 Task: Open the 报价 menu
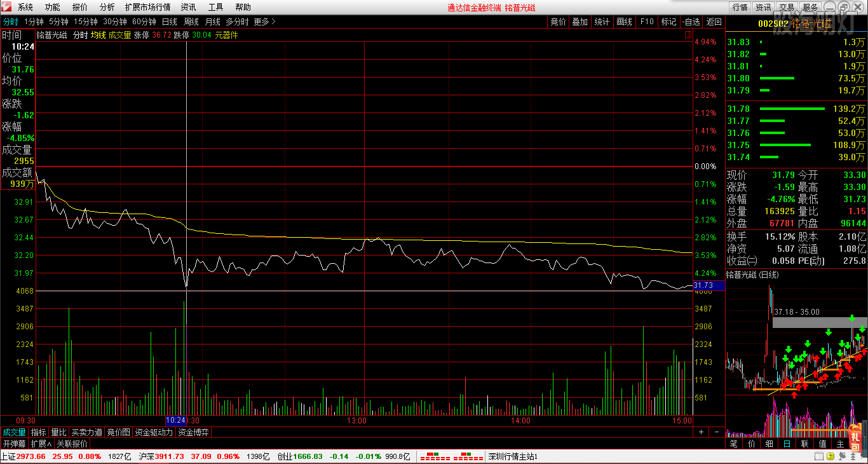click(80, 7)
